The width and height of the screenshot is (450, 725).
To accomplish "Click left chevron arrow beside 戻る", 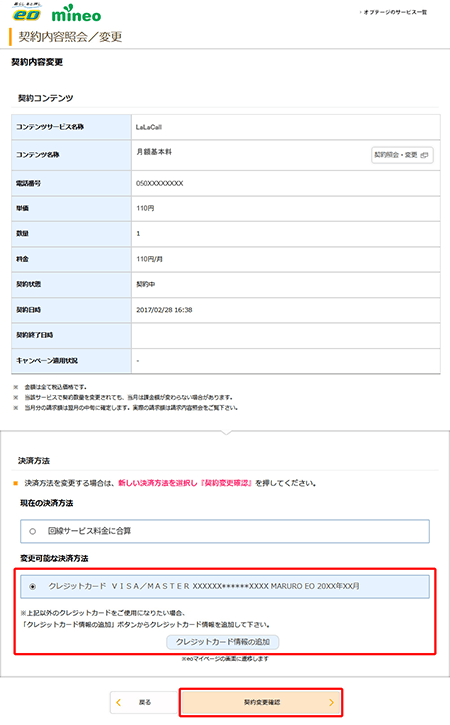I will click(x=118, y=702).
